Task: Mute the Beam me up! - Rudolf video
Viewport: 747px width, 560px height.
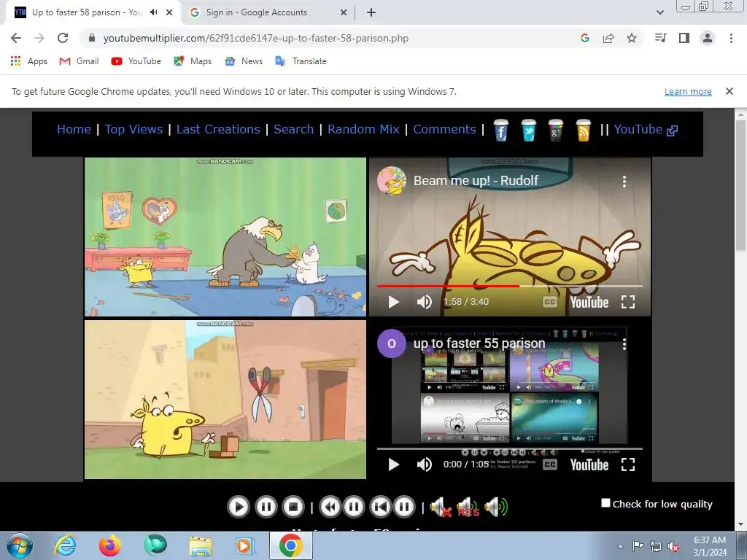Action: point(424,302)
